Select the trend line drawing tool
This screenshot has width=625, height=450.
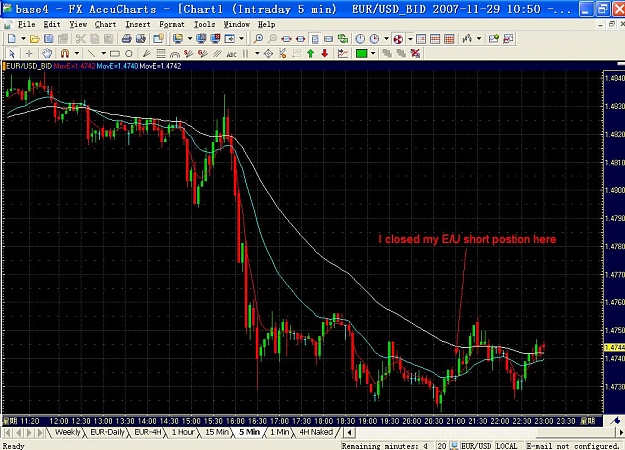click(x=92, y=53)
